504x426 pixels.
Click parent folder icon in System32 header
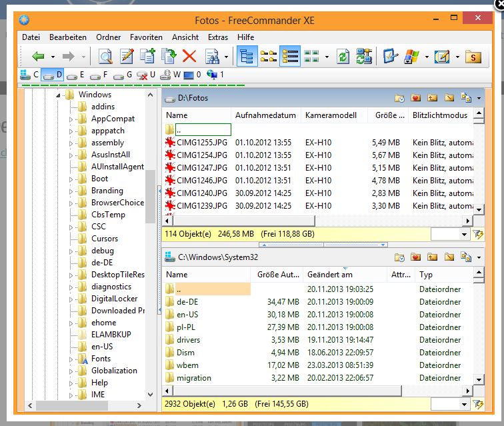pos(432,257)
